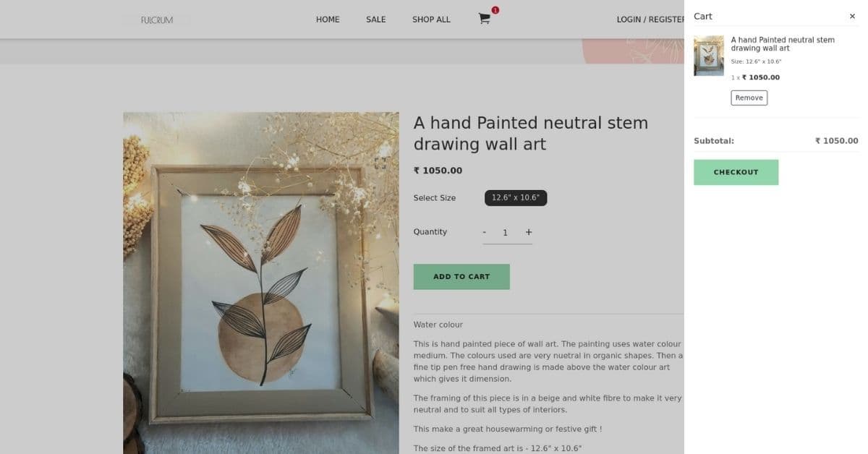Close the Cart side panel
The image size is (868, 454).
(852, 16)
